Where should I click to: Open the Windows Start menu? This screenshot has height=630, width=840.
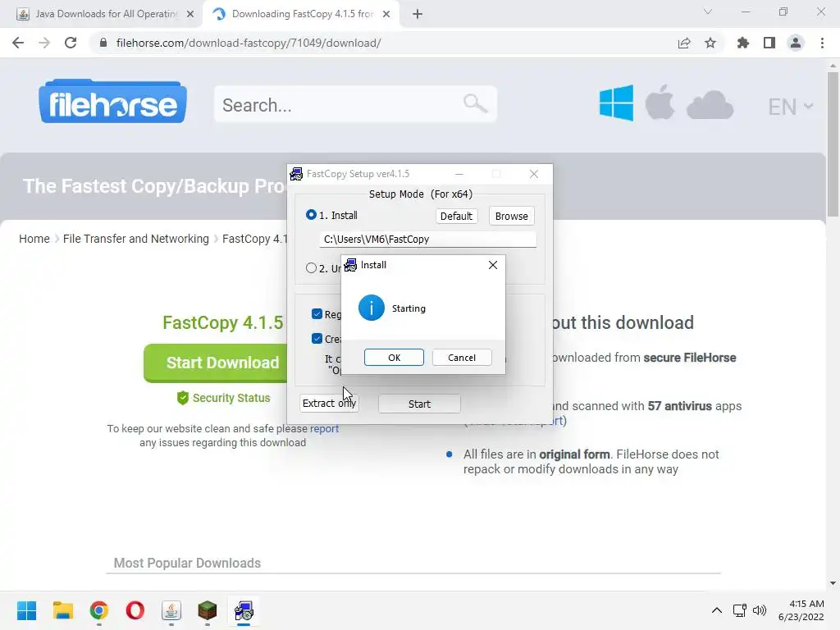pos(27,610)
